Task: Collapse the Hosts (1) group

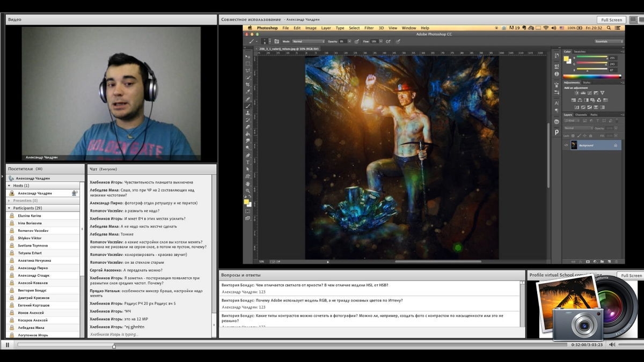Action: click(9, 186)
